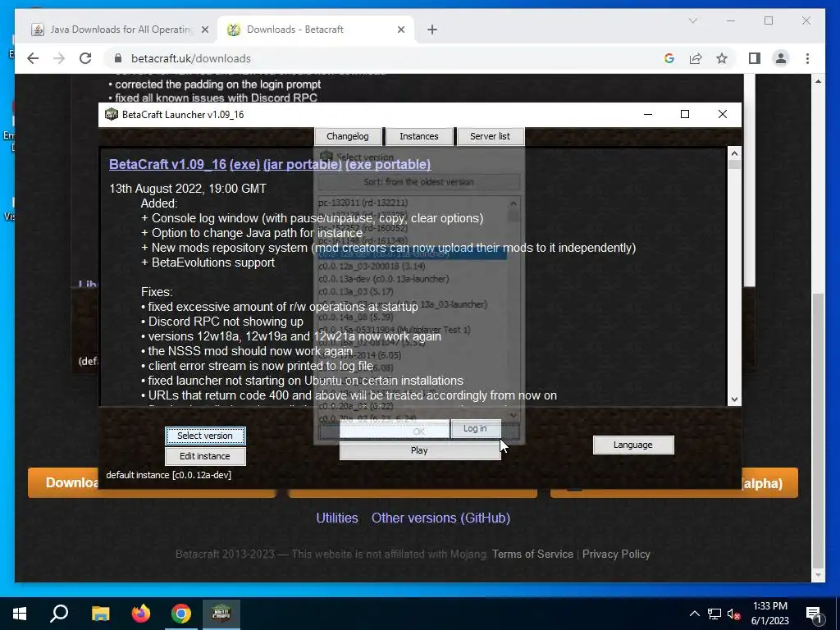
Task: Click the Utilities link on webpage
Action: (337, 518)
